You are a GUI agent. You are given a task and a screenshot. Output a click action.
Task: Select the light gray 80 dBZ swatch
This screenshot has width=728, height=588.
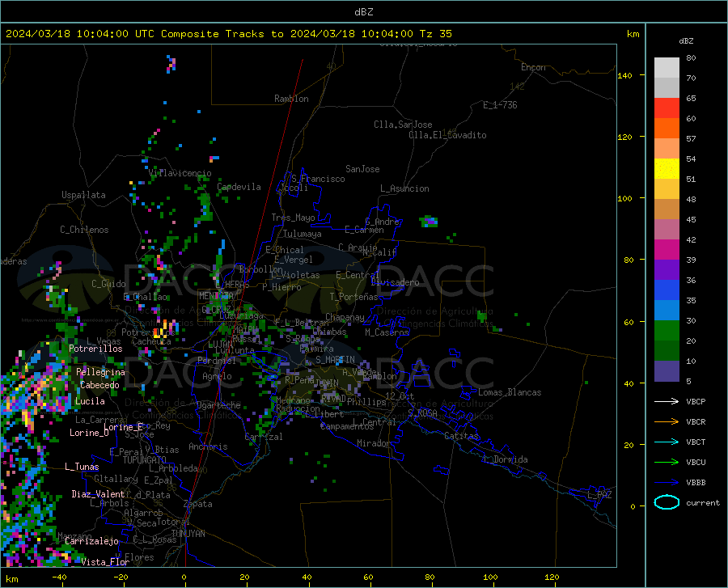(x=667, y=68)
